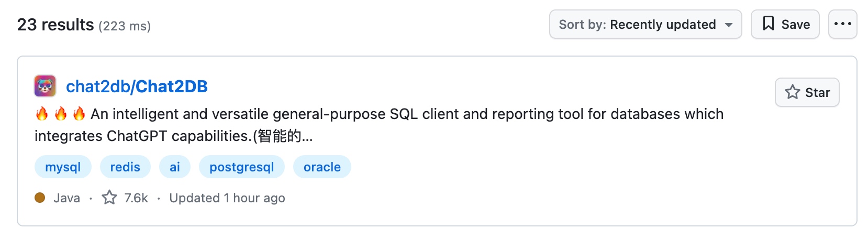This screenshot has width=868, height=239.
Task: Click the Java language color dot
Action: (x=40, y=198)
